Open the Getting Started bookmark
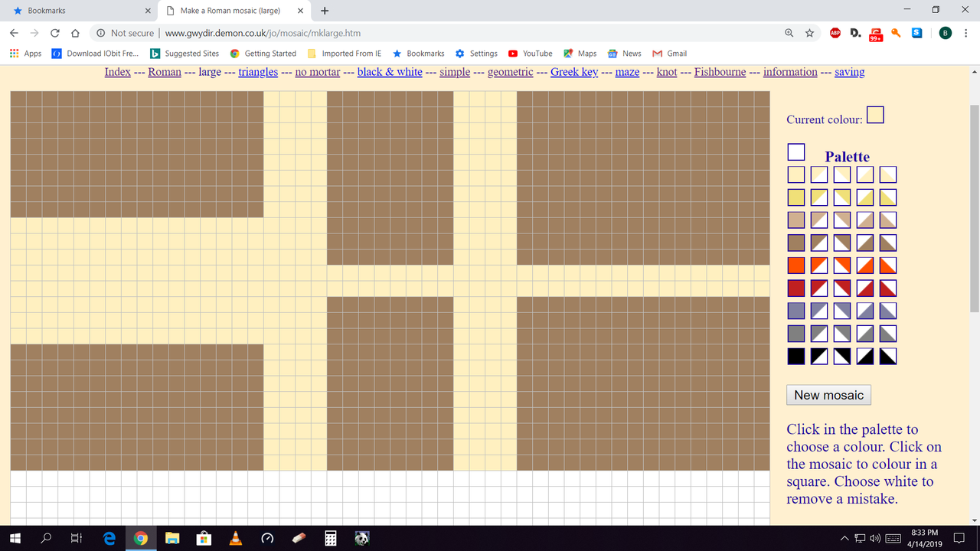This screenshot has height=551, width=980. (263, 54)
